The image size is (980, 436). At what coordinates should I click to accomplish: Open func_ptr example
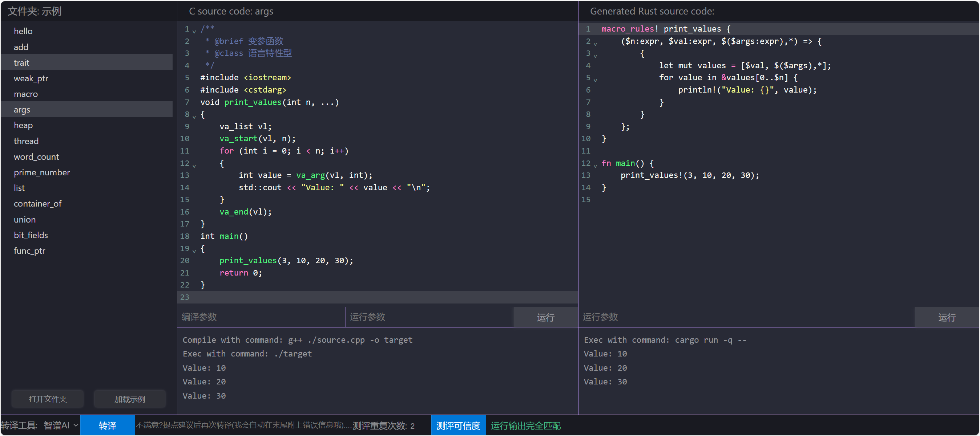(x=87, y=250)
